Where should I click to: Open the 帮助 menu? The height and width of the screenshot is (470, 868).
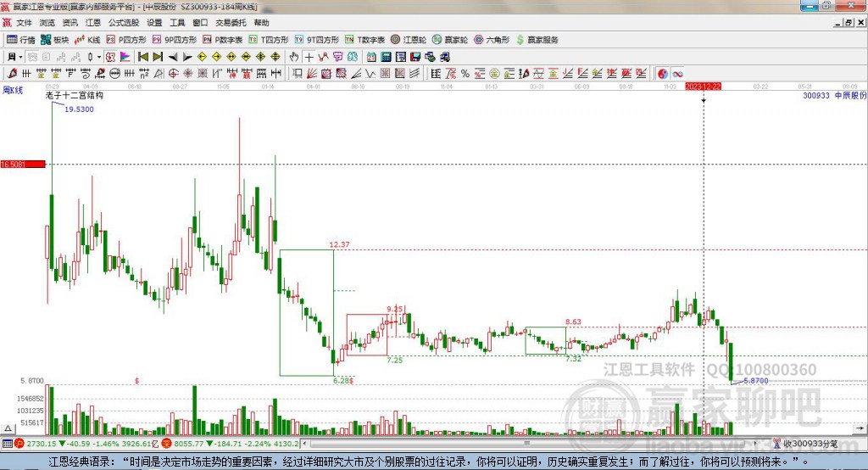click(x=261, y=23)
